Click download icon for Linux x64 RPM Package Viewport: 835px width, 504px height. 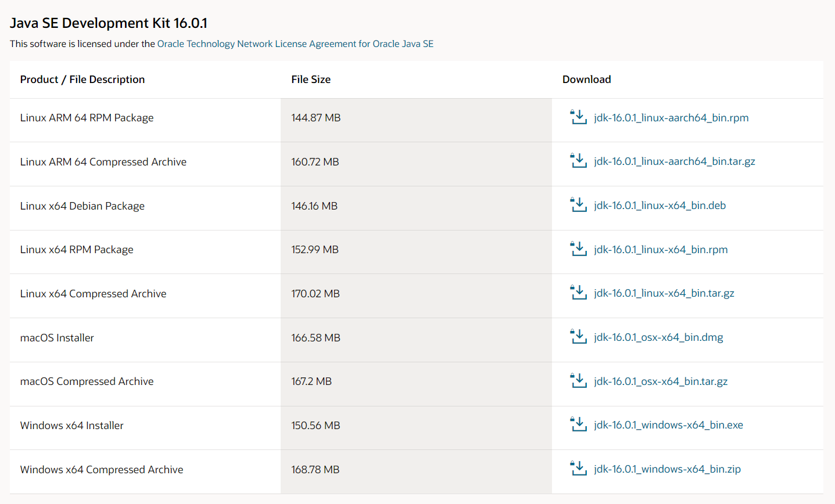pos(579,249)
